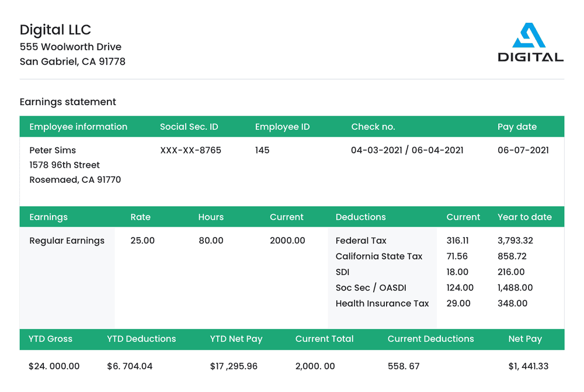
Task: Select the Social Sec. ID header
Action: (189, 127)
